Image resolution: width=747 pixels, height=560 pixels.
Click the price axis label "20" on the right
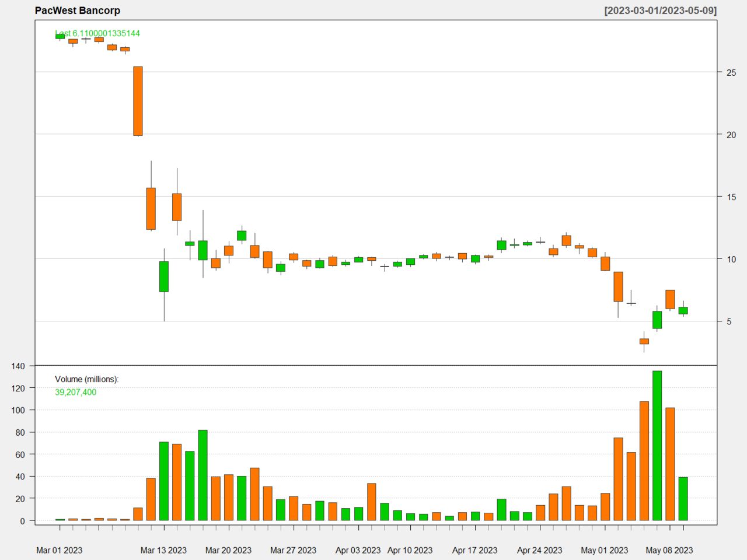[x=731, y=135]
